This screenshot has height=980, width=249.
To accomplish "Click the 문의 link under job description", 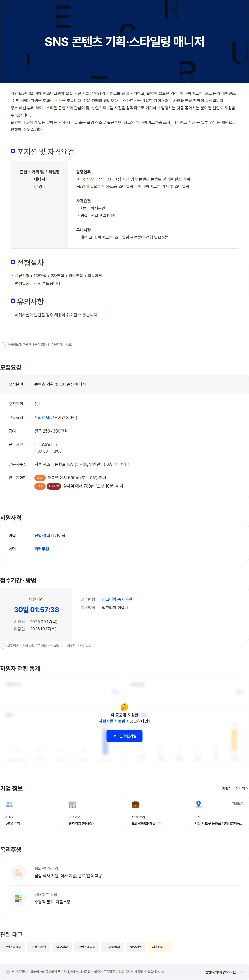I will (56, 344).
